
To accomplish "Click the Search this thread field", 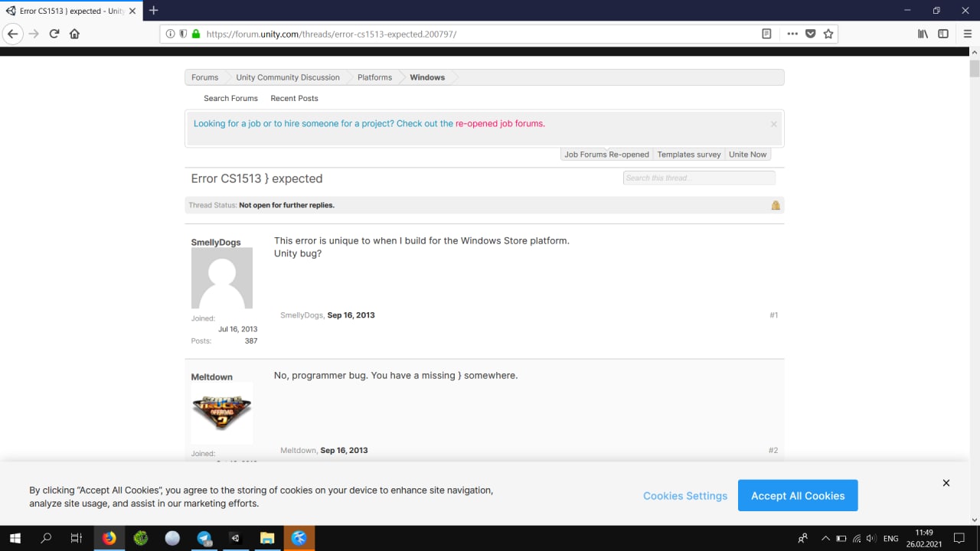I will point(699,178).
